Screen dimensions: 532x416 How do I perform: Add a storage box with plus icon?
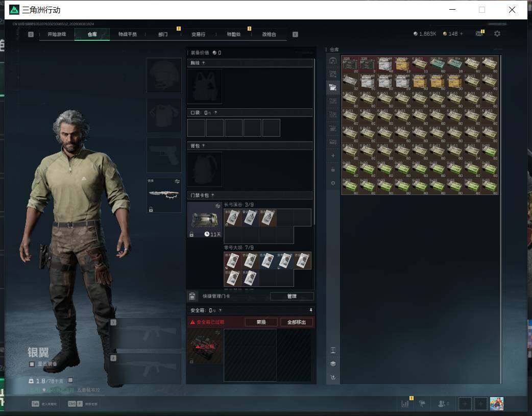(333, 156)
